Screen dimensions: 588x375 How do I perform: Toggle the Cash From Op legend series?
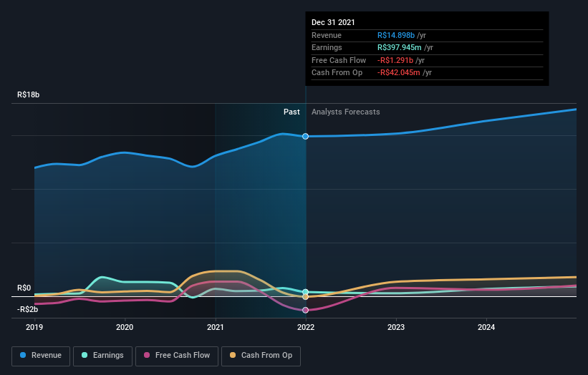(x=261, y=356)
